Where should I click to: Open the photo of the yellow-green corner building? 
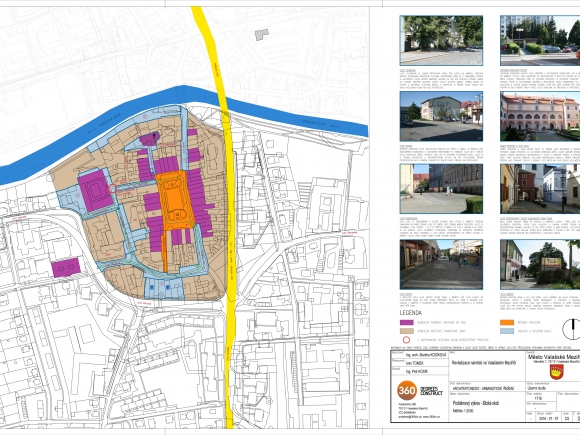[441, 116]
